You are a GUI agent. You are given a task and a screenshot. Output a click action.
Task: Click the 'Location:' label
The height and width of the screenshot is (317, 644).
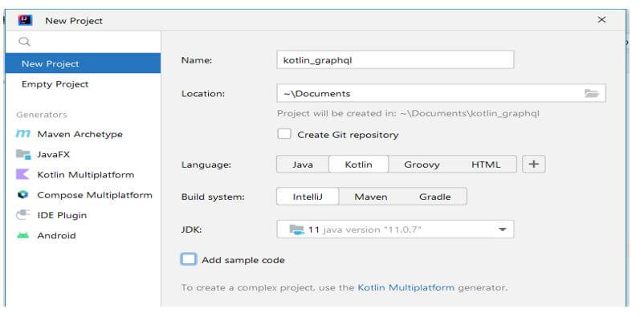tap(203, 94)
